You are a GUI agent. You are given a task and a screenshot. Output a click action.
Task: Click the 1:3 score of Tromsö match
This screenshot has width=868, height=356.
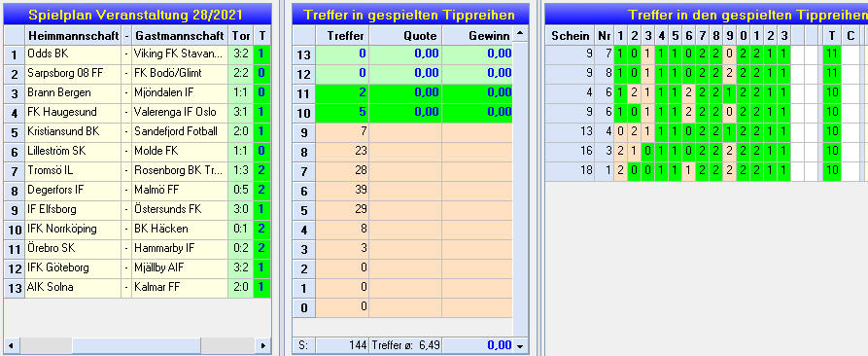[x=241, y=170]
